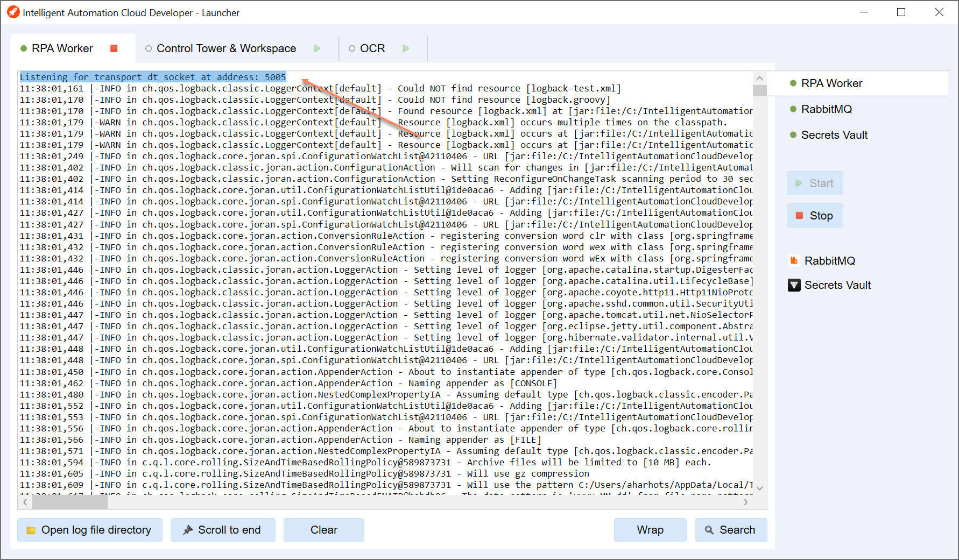Open the RabbitMQ link
Image resolution: width=959 pixels, height=560 pixels.
tap(829, 261)
